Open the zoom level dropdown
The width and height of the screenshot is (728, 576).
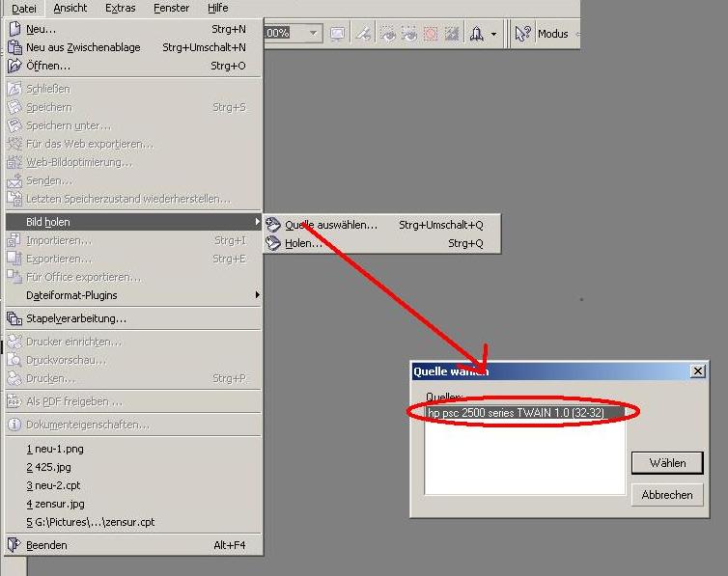pyautogui.click(x=314, y=34)
